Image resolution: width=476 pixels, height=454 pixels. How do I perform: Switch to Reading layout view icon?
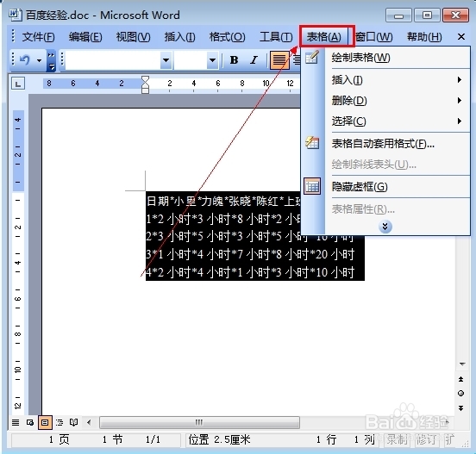(74, 422)
